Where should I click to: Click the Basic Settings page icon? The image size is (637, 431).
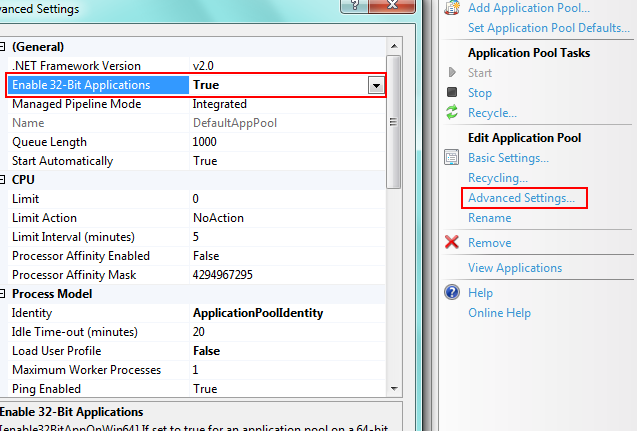coord(451,157)
